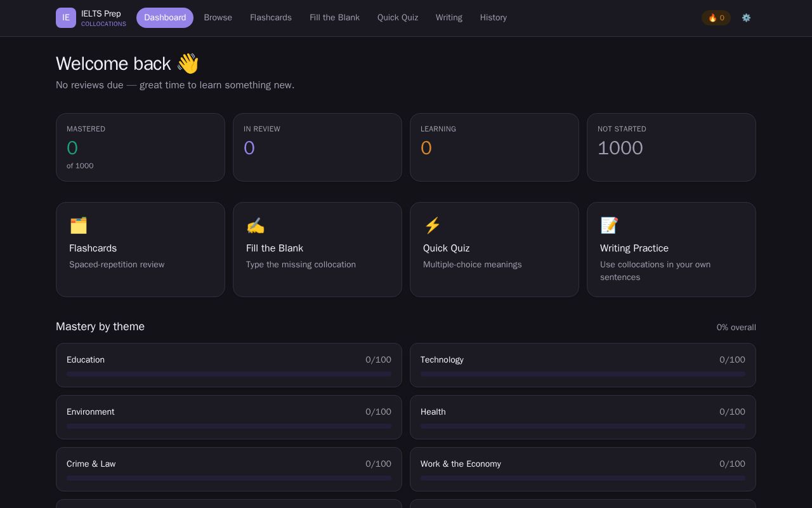Select the Work & the Economy label
This screenshot has width=812, height=508.
pos(461,464)
